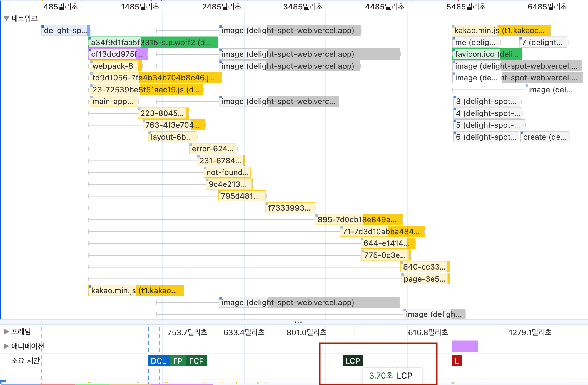Collapse the 네트워크 track section
The image size is (588, 385).
click(6, 19)
